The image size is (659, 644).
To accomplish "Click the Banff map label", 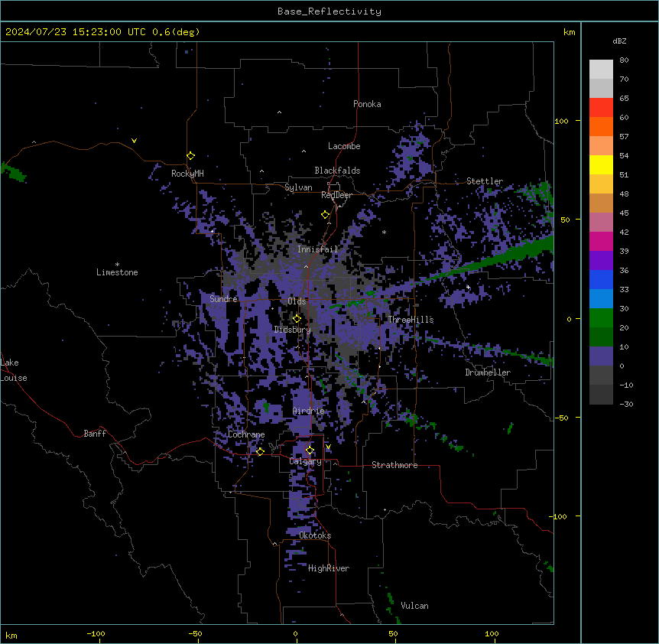I will point(95,434).
